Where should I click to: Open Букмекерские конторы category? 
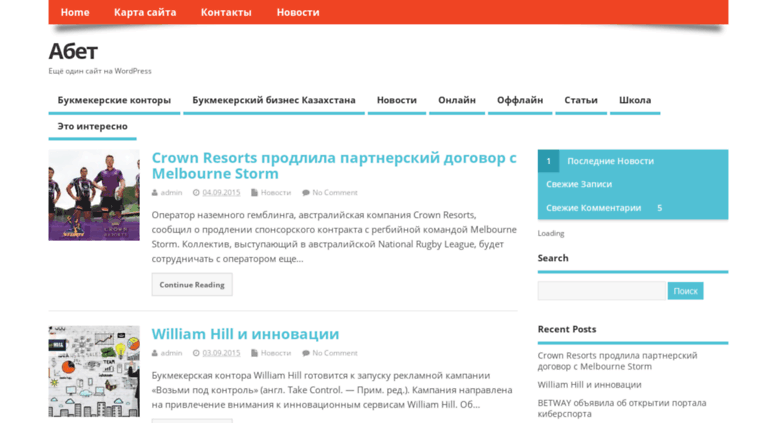point(114,101)
